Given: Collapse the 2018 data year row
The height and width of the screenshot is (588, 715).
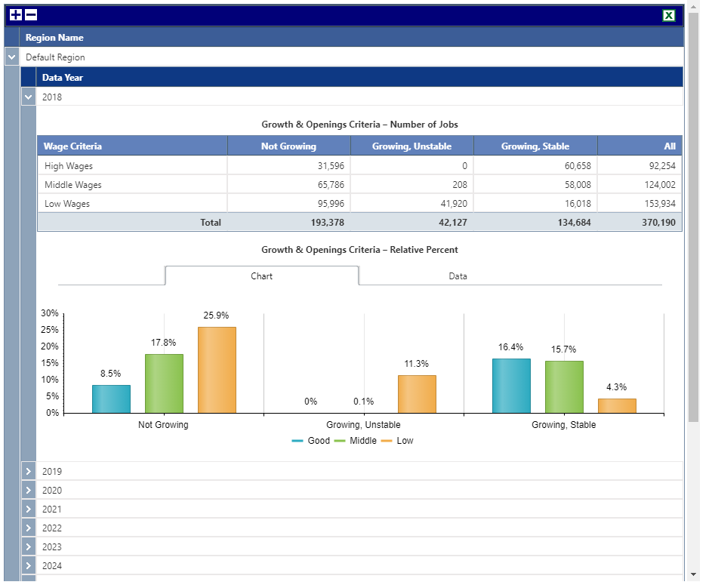Looking at the screenshot, I should coord(28,97).
